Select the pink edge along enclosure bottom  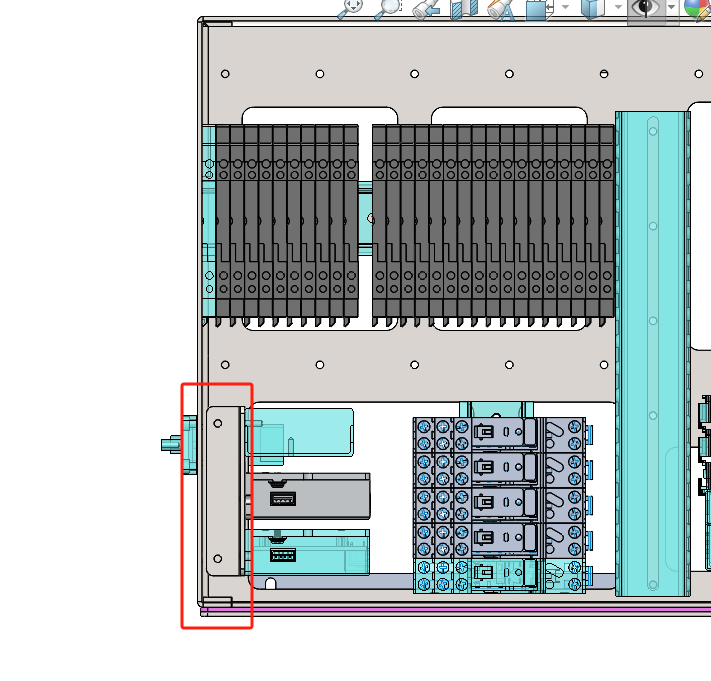[450, 609]
